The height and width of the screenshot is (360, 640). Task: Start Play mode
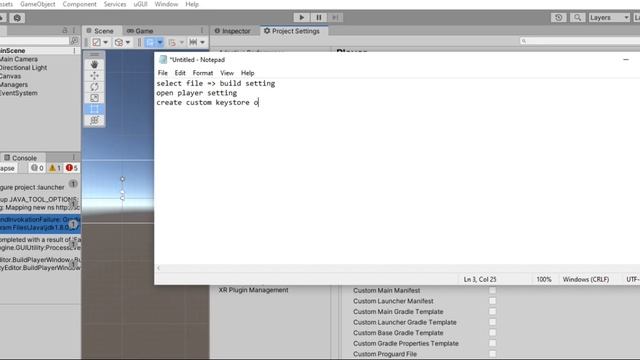[302, 18]
